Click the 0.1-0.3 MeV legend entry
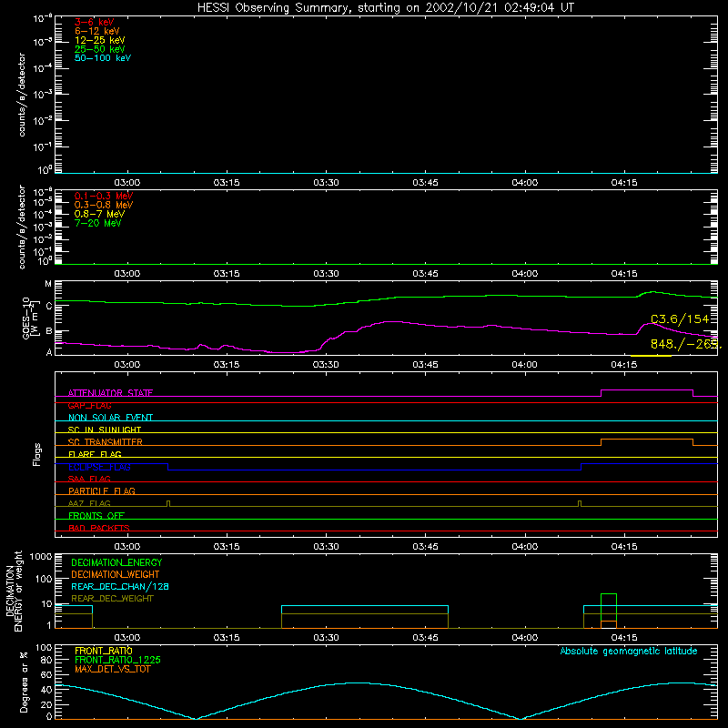Screen dimensions: 728x728 (x=104, y=196)
